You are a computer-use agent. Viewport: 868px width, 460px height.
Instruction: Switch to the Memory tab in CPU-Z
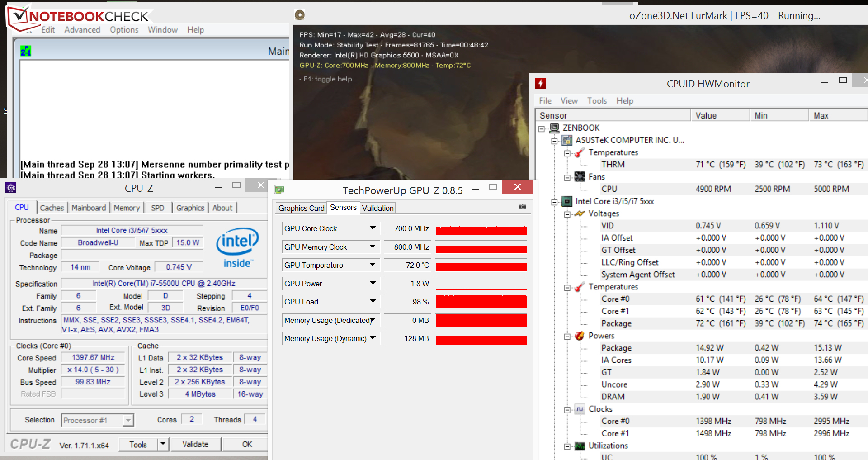coord(127,208)
